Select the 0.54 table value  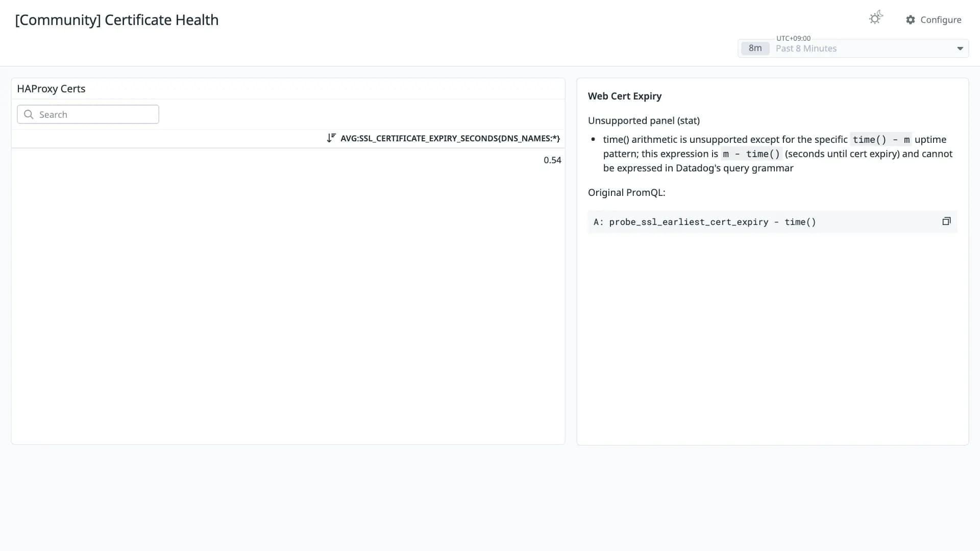pos(552,160)
